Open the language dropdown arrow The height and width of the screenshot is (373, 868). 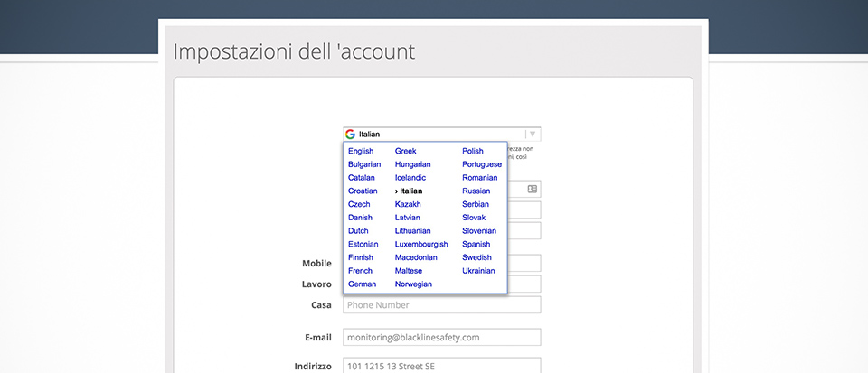point(532,135)
